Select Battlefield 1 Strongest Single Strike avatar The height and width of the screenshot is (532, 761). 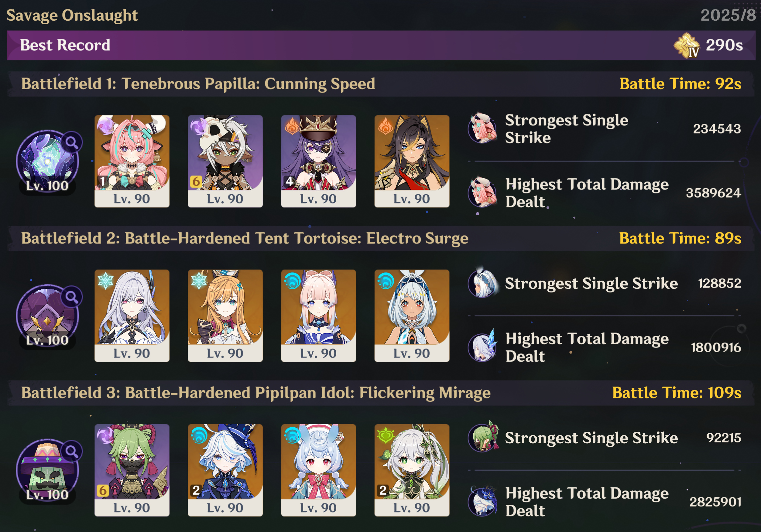point(483,128)
